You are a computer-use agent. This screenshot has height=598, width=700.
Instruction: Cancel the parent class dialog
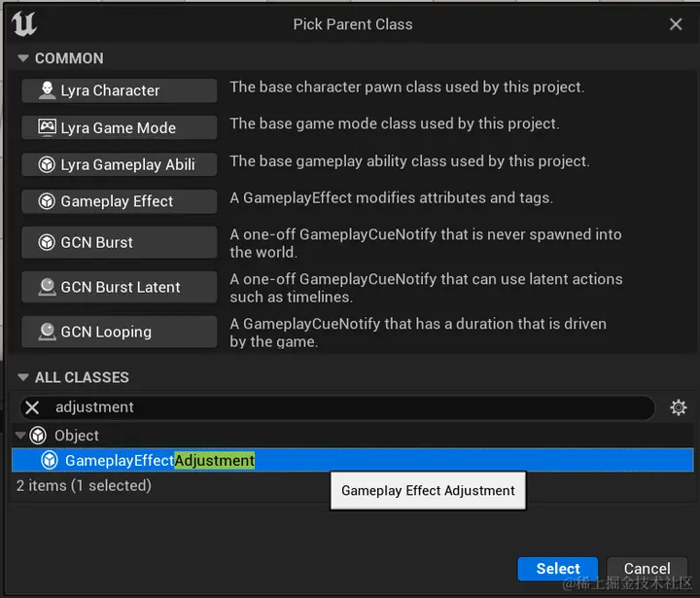pyautogui.click(x=647, y=569)
